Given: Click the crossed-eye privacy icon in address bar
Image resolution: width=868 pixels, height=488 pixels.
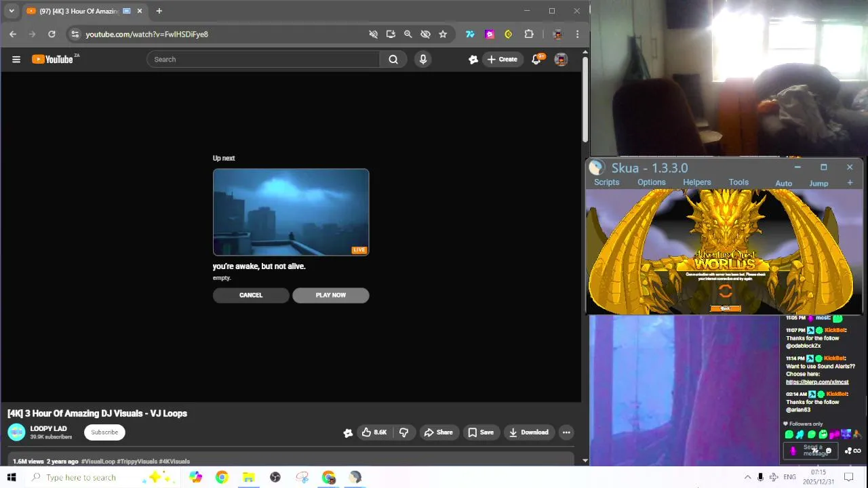Looking at the screenshot, I should click(425, 34).
